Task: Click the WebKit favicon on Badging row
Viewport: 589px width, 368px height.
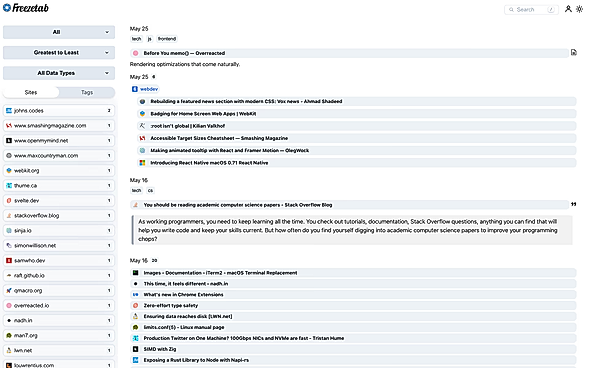Action: tap(142, 114)
